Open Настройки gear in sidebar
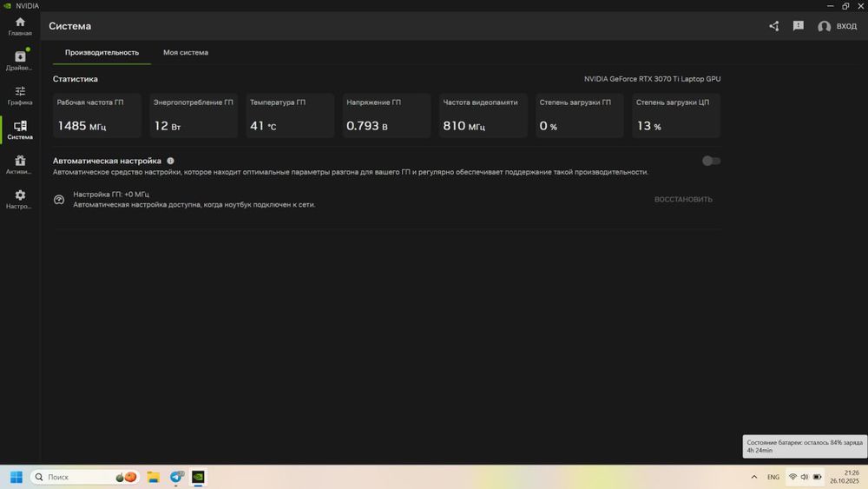 [20, 200]
